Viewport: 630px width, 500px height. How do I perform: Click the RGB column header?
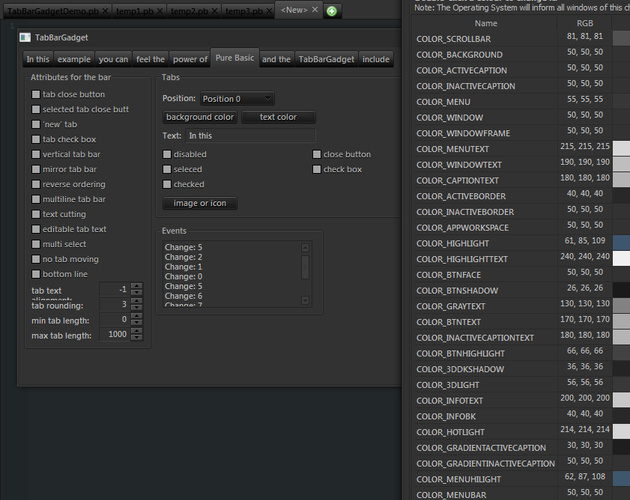tap(585, 23)
